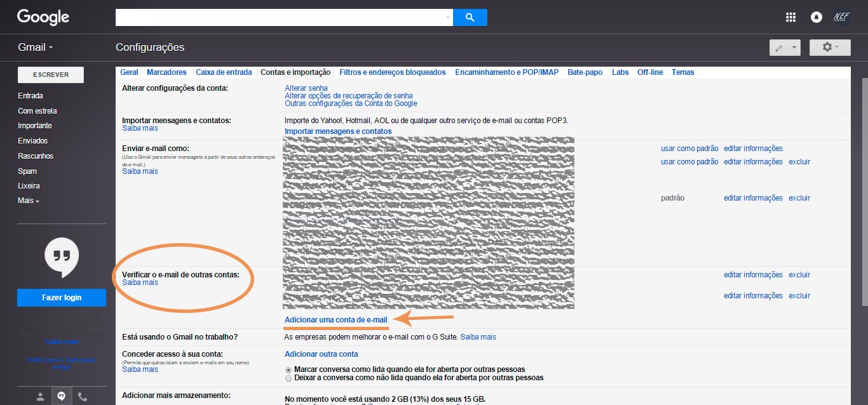Switch to the Geral tab
The image size is (868, 405).
click(129, 72)
